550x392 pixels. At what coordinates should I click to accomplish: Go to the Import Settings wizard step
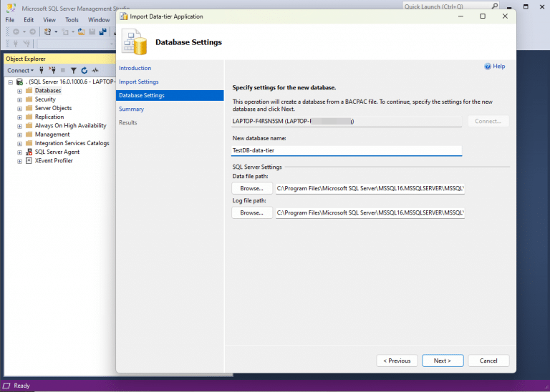pyautogui.click(x=138, y=82)
